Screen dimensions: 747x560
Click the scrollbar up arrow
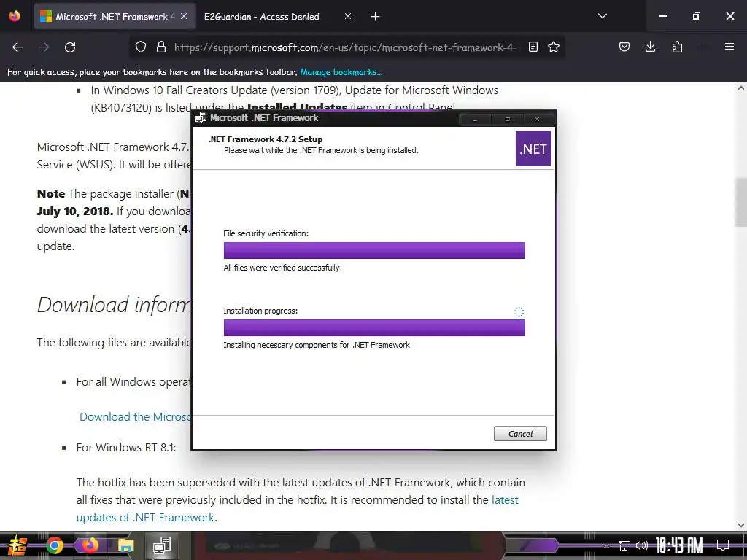tap(741, 88)
